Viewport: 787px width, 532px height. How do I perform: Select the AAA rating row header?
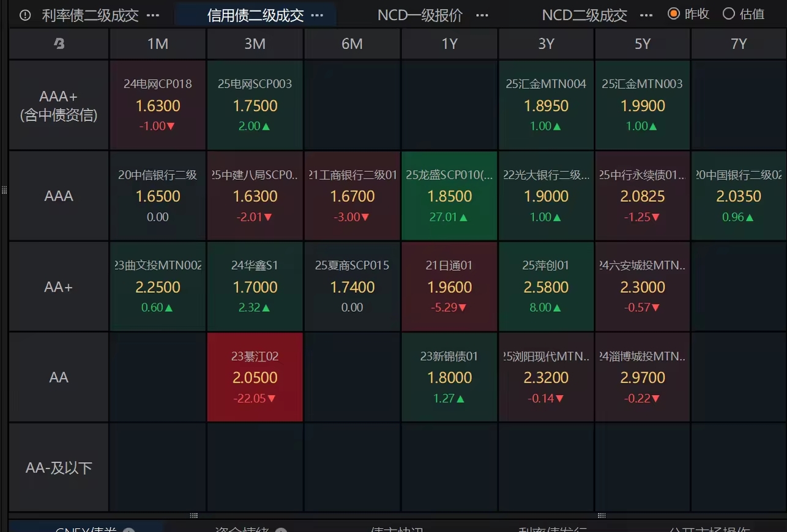point(59,196)
